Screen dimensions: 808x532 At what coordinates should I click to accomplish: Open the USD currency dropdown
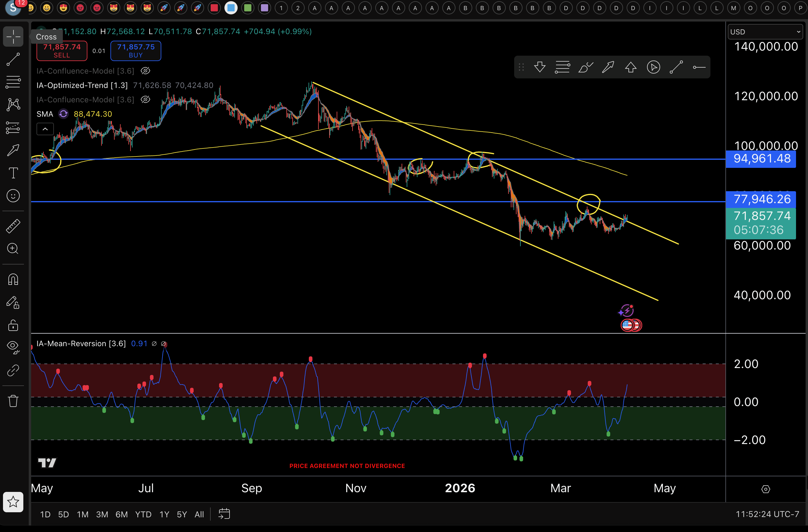coord(765,32)
